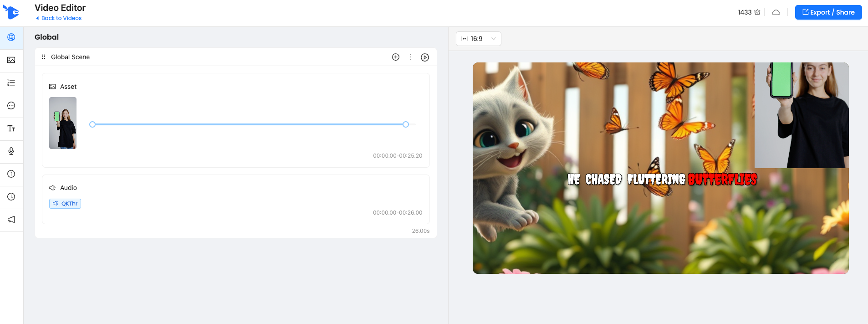The image size is (868, 324).
Task: Select the QKThr audio clip chip
Action: tap(65, 204)
